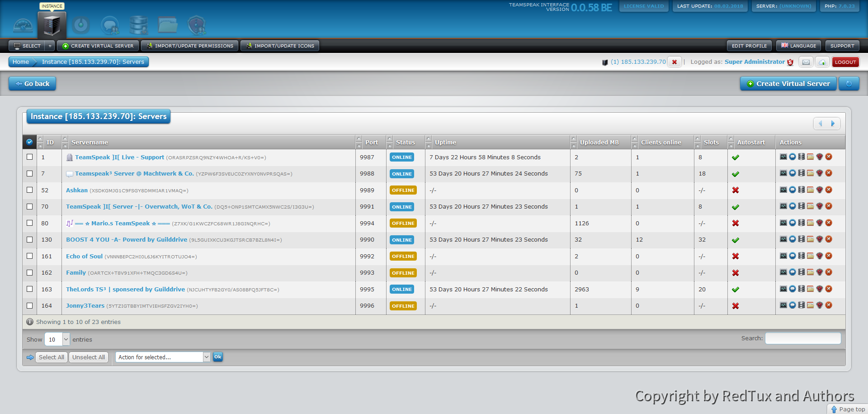Open monitor action icon for Echo of Soul
The height and width of the screenshot is (414, 868).
(783, 256)
